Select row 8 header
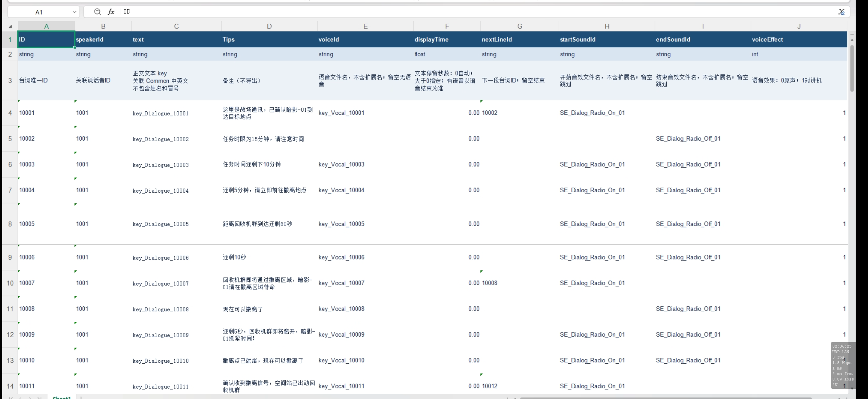The width and height of the screenshot is (868, 399). click(10, 224)
